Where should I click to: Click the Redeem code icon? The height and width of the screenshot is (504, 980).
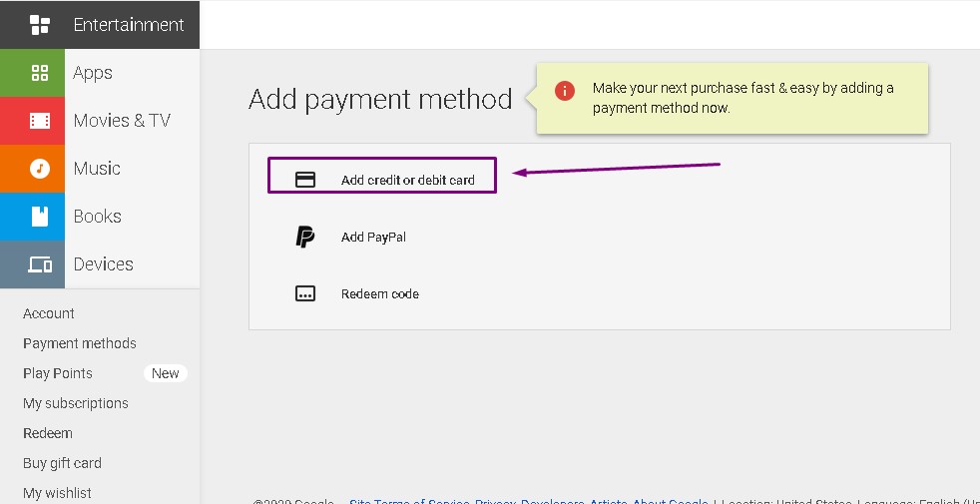tap(305, 293)
